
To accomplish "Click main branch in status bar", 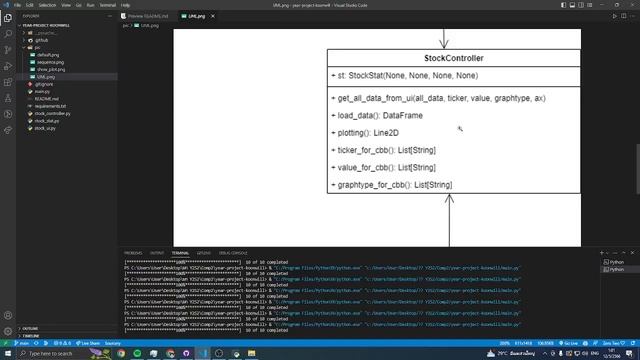I will click(22, 343).
